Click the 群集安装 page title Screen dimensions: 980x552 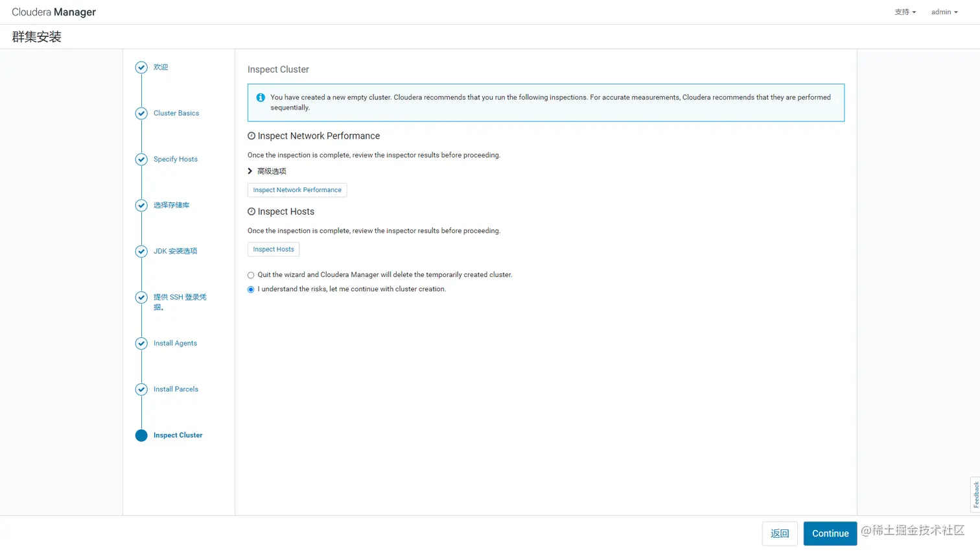37,37
